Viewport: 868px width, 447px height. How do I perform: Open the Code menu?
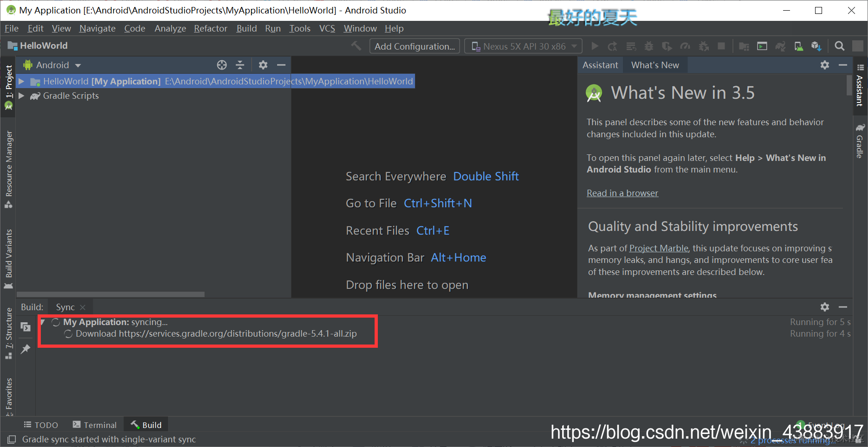[x=135, y=28]
